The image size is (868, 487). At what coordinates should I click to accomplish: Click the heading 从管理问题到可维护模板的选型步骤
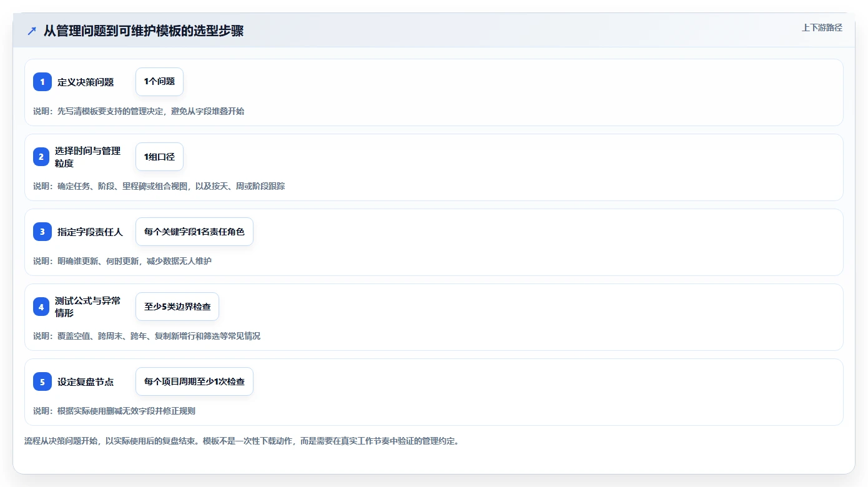144,31
